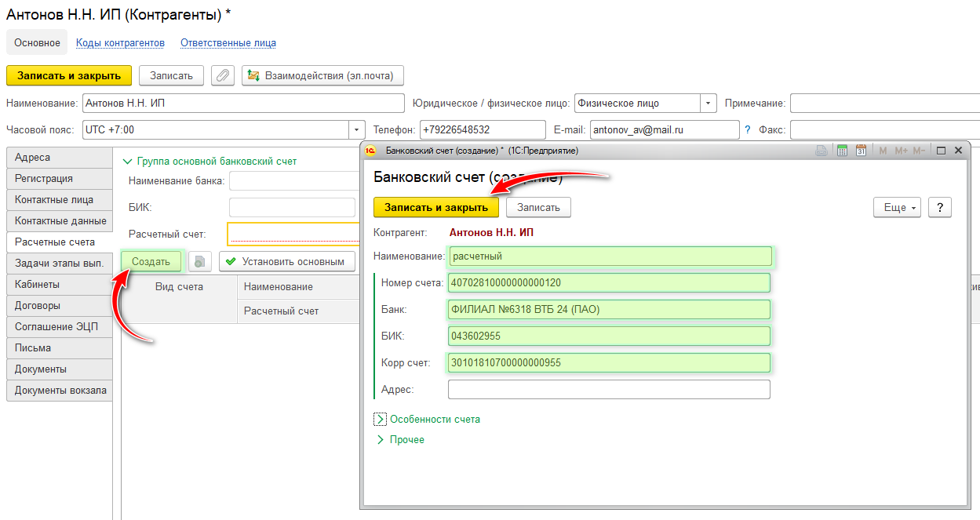This screenshot has height=520, width=980.
Task: Click blue question mark next to E-mail
Action: [x=748, y=129]
